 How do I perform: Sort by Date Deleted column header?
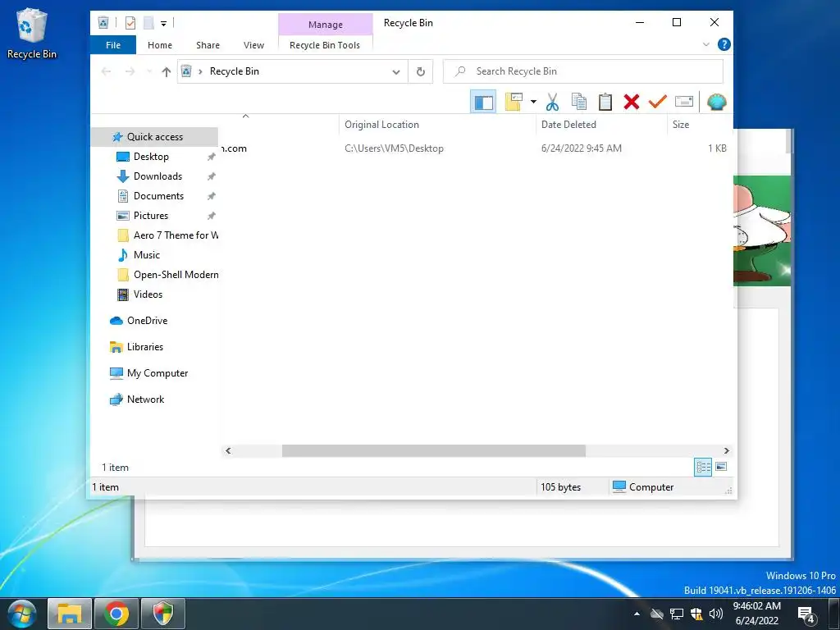point(601,125)
